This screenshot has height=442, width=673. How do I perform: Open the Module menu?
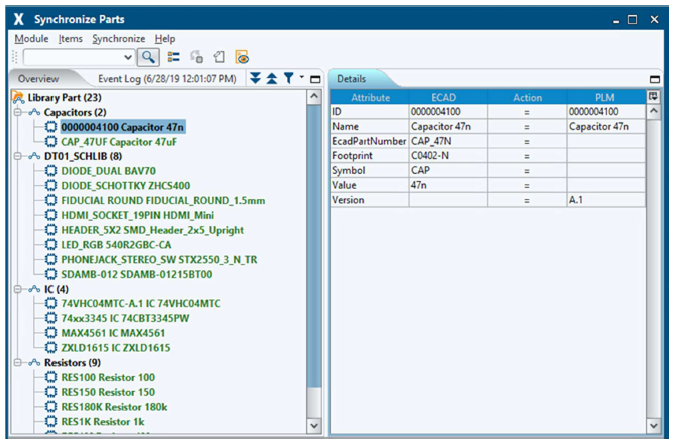pos(31,39)
